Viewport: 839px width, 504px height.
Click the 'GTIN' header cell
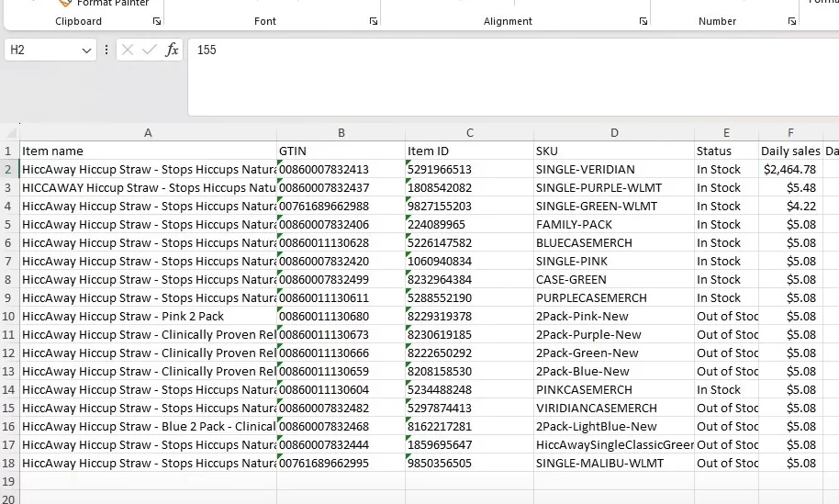[341, 151]
